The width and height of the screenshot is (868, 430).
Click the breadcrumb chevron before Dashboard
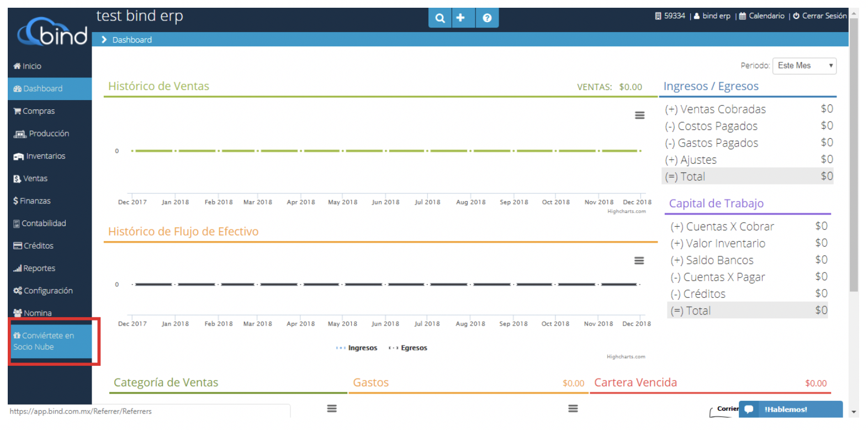tap(104, 40)
